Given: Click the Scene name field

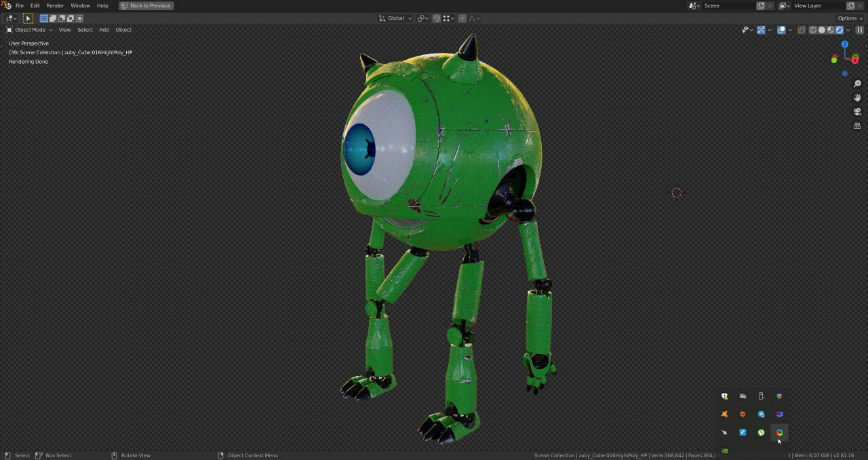Looking at the screenshot, I should 729,5.
